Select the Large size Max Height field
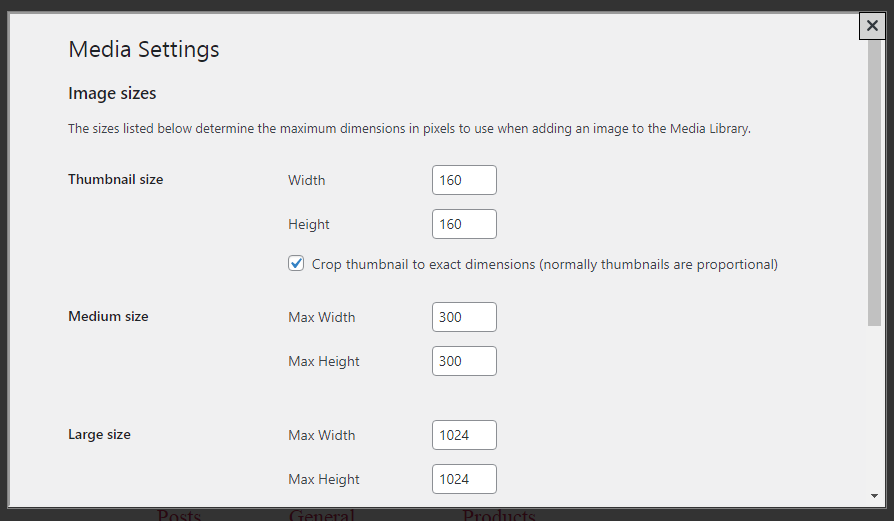 pos(464,479)
